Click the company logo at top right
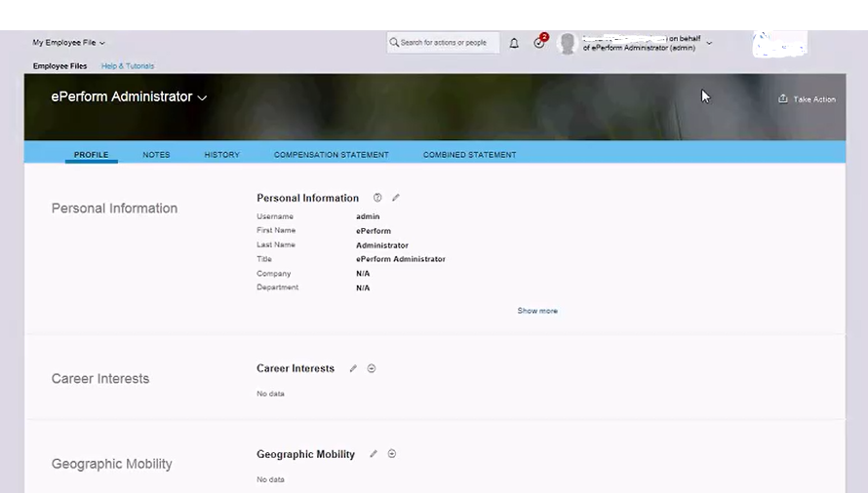The image size is (868, 493). coord(780,44)
